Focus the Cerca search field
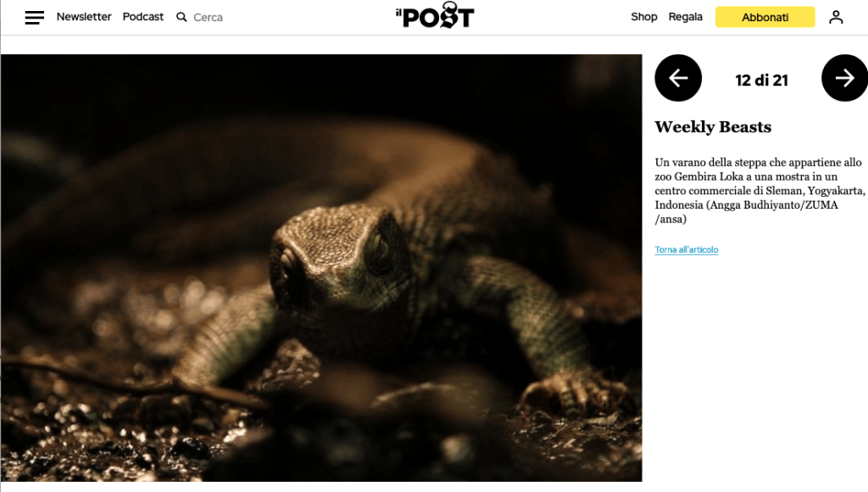This screenshot has width=868, height=492. [x=209, y=17]
